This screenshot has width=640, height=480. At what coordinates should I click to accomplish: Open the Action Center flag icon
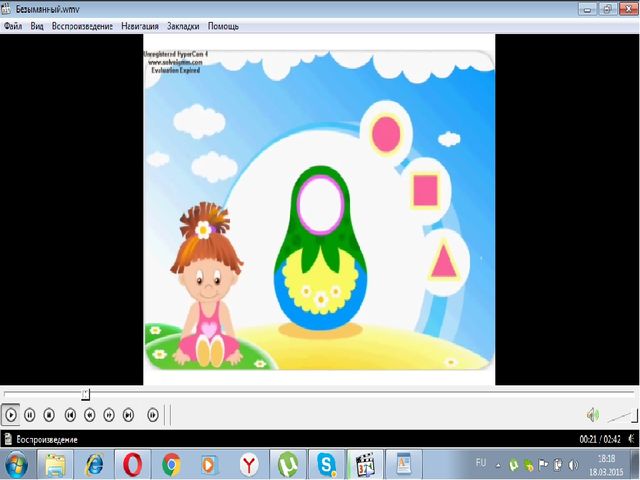point(543,464)
